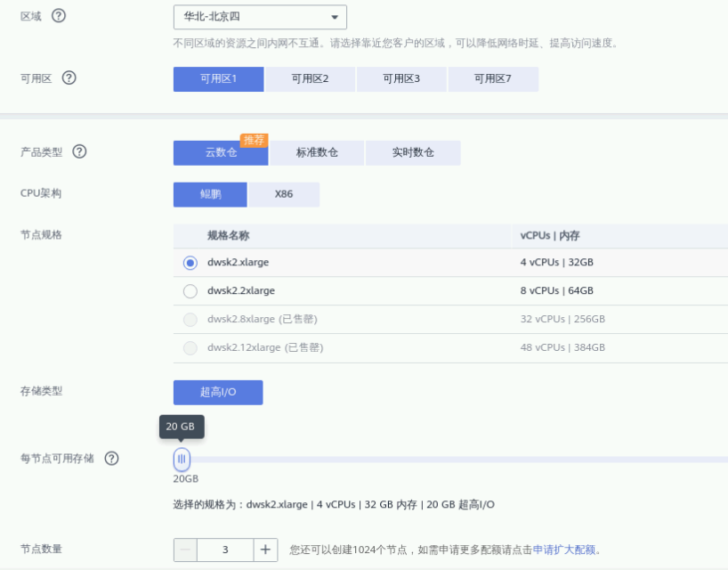Screen dimensions: 728x570
Task: Choose 云数仓 product type
Action: click(x=221, y=153)
